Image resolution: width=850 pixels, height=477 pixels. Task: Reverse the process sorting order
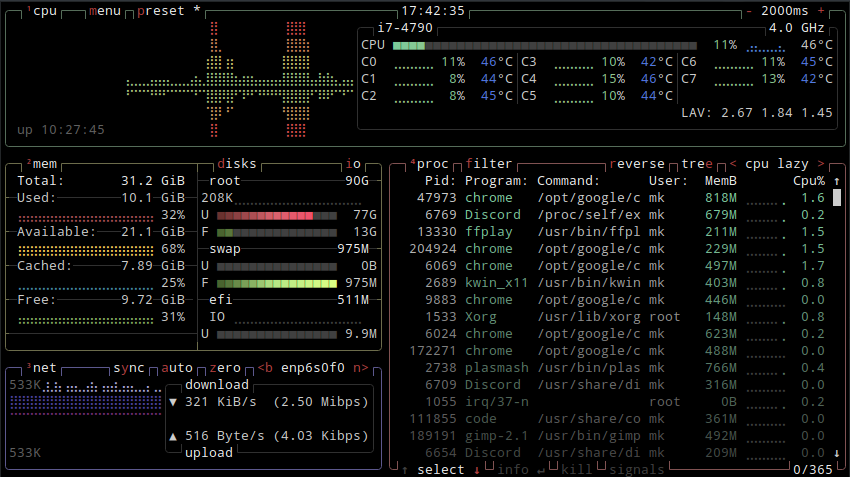637,164
